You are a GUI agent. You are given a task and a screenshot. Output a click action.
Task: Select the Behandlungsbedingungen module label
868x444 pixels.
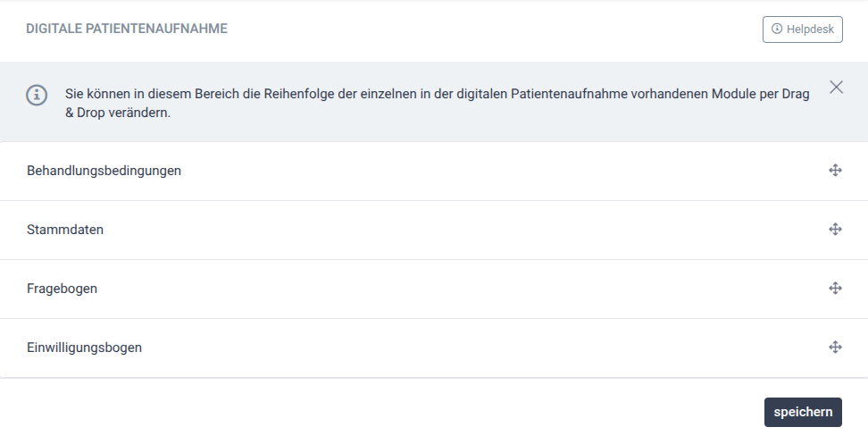pos(104,171)
